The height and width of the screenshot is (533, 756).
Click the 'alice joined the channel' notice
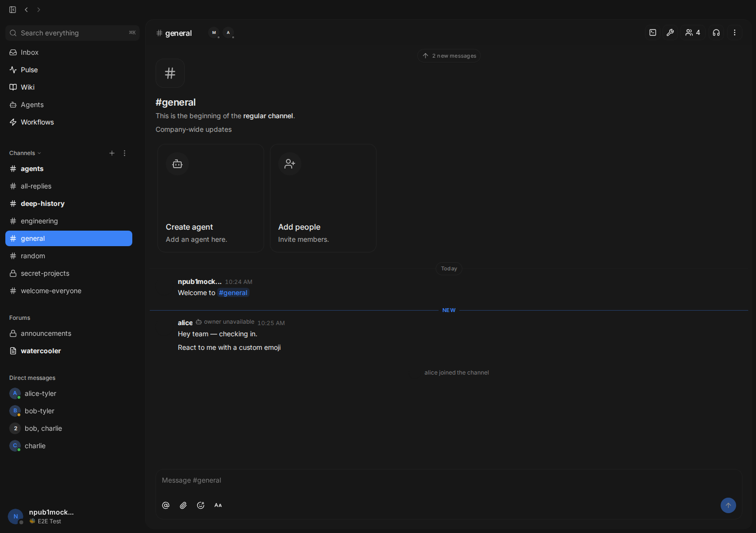(457, 373)
